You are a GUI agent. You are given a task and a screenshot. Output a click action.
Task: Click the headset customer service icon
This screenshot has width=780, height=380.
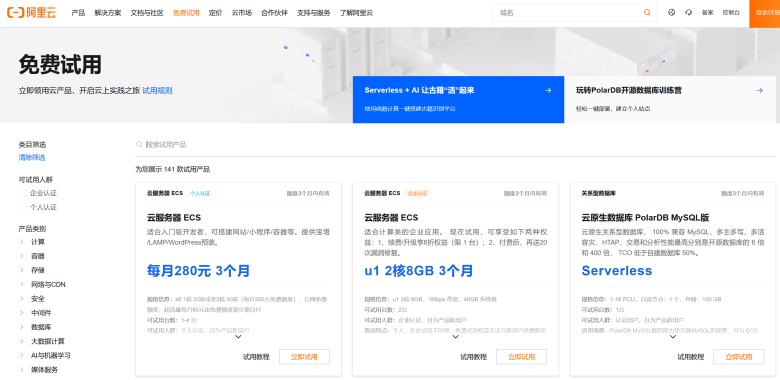pyautogui.click(x=688, y=13)
